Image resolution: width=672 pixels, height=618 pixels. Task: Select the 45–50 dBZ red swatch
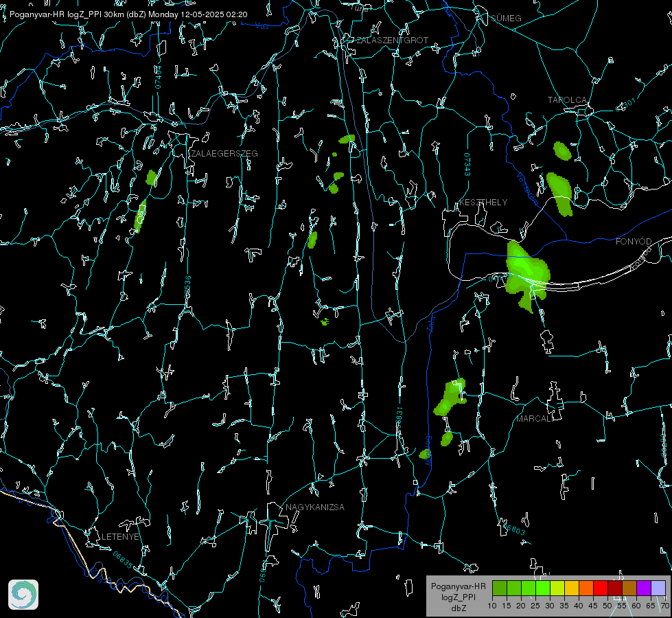tap(601, 588)
